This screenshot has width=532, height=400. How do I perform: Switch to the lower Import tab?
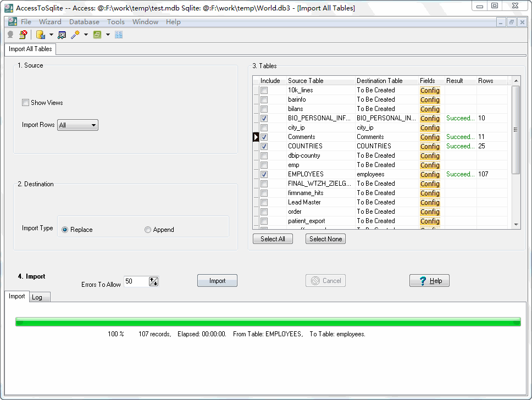pos(16,296)
